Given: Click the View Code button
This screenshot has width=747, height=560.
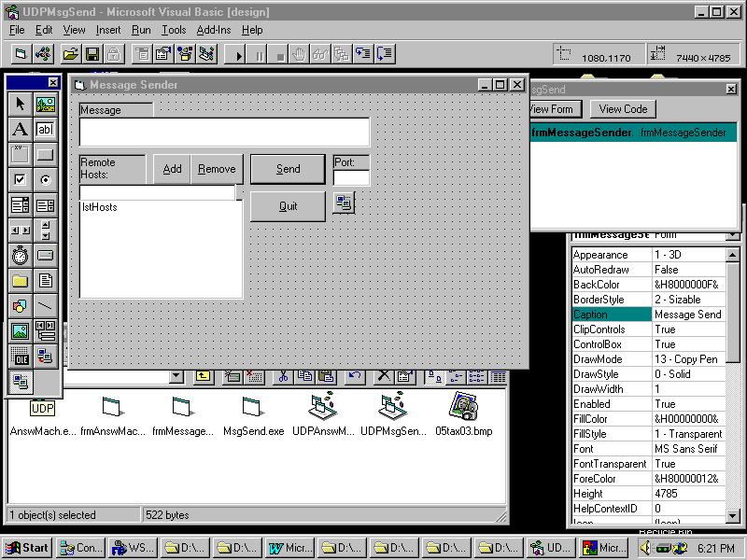Looking at the screenshot, I should pos(623,109).
